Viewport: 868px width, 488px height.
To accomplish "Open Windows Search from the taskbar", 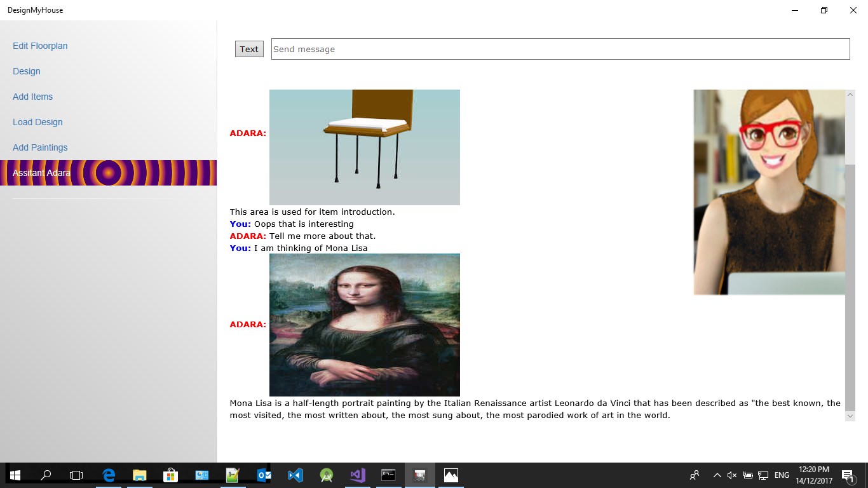I will pos(46,475).
